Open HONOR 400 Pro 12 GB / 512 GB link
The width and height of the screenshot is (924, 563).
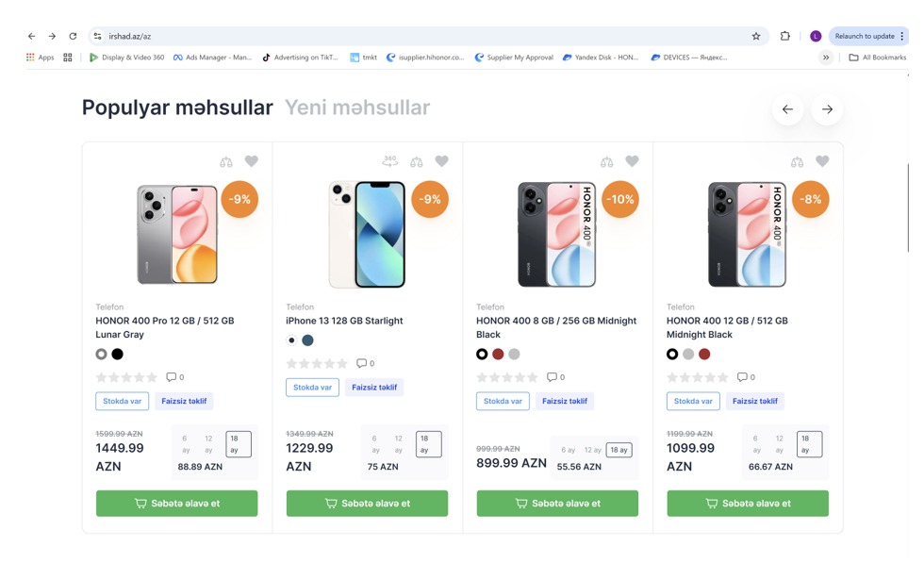(165, 327)
